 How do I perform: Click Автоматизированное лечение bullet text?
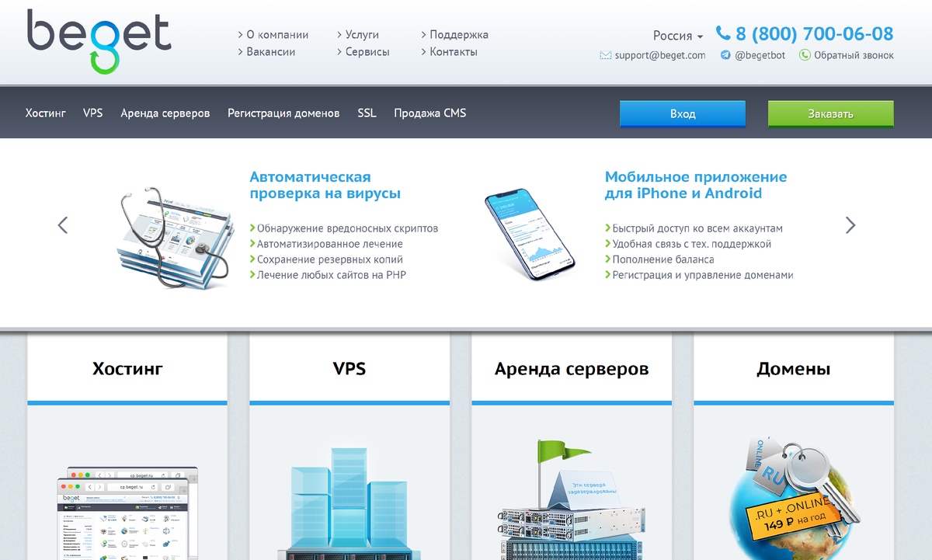point(330,244)
